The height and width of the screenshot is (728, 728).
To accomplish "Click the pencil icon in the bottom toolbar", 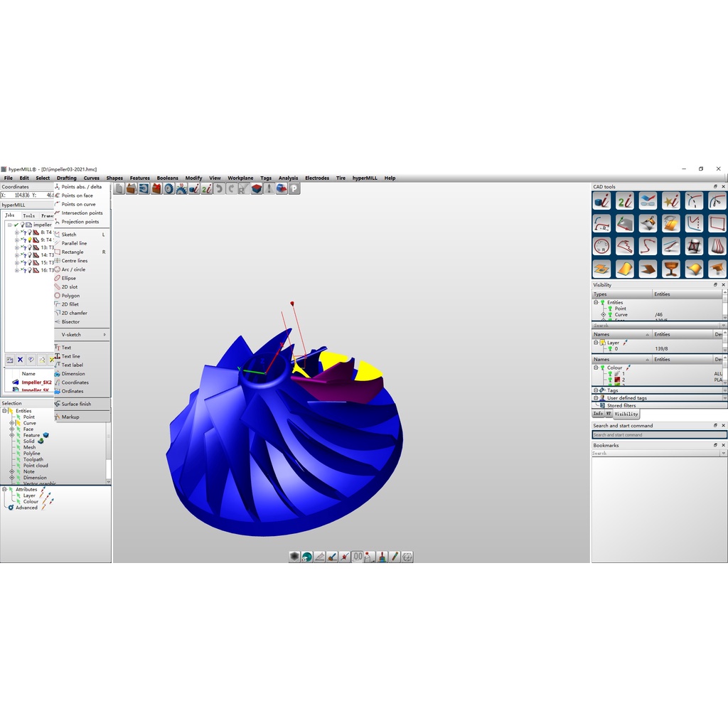I will pyautogui.click(x=395, y=556).
